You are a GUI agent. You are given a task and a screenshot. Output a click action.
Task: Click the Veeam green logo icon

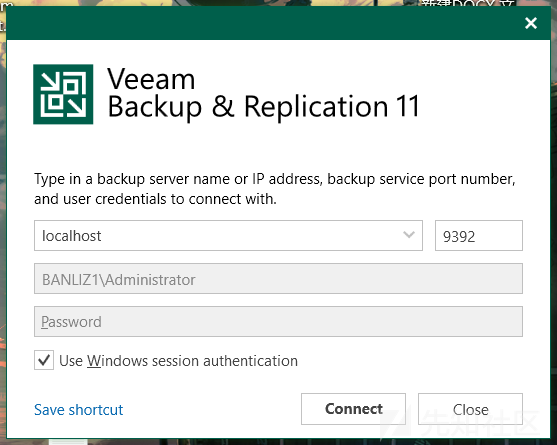coord(63,94)
